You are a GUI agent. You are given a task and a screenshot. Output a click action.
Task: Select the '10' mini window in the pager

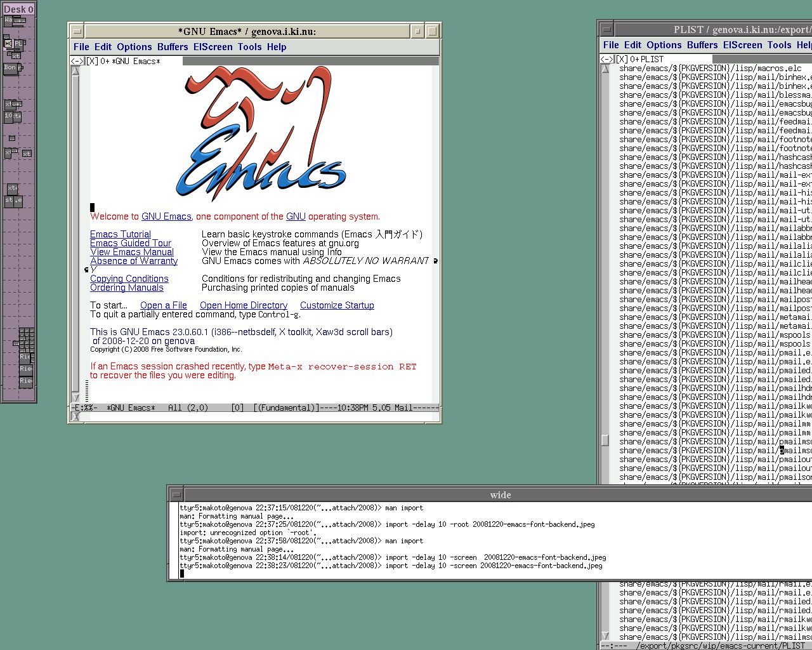pyautogui.click(x=8, y=116)
